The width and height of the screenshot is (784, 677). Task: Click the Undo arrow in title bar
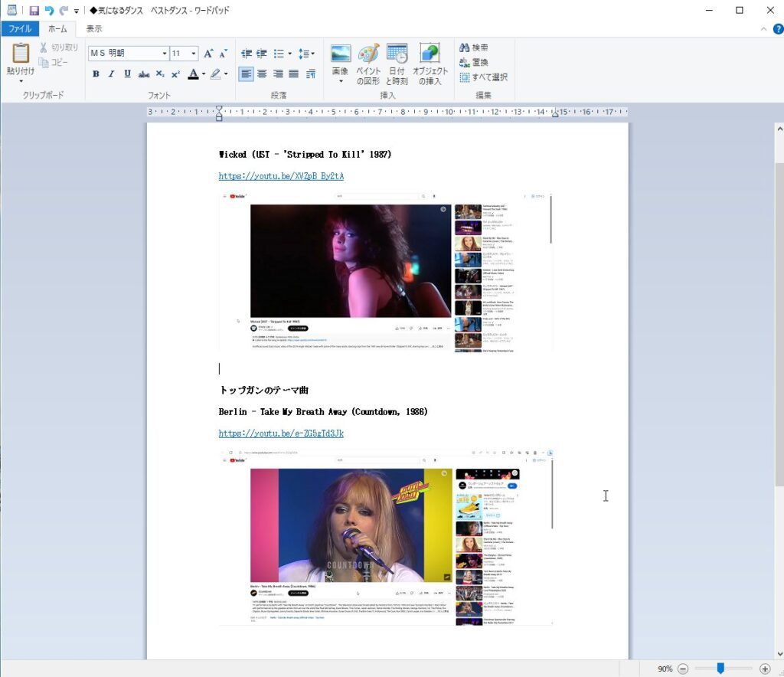click(x=49, y=10)
